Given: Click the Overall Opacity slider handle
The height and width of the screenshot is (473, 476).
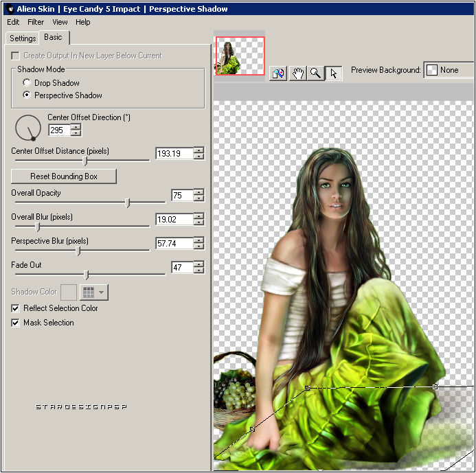Looking at the screenshot, I should click(x=128, y=203).
